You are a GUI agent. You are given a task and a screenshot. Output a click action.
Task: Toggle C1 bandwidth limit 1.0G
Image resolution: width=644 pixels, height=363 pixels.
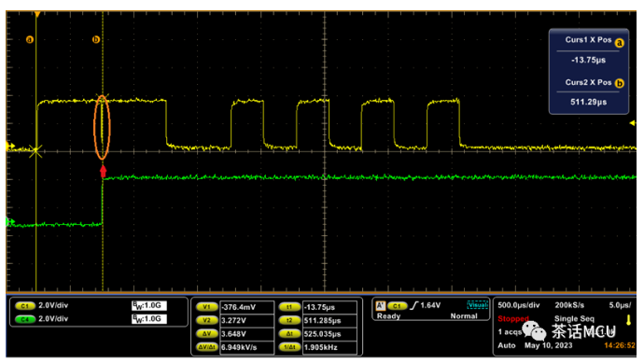coord(149,305)
